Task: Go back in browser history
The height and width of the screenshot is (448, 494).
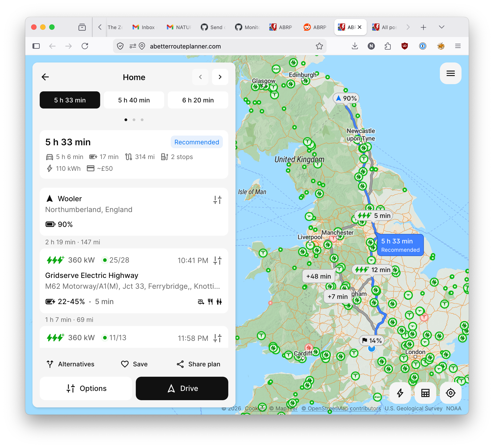Action: [x=52, y=46]
